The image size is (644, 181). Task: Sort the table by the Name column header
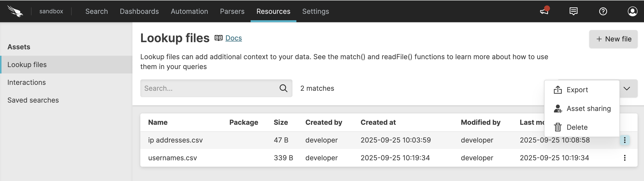coord(158,122)
